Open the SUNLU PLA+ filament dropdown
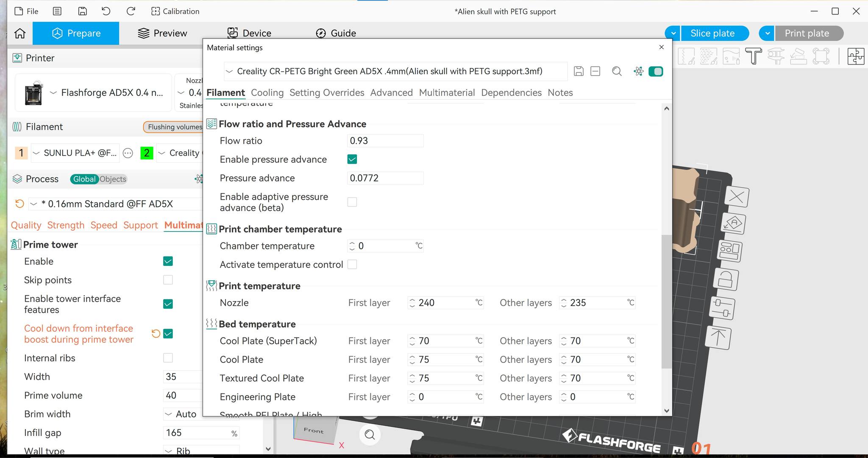The width and height of the screenshot is (868, 458). pos(75,153)
